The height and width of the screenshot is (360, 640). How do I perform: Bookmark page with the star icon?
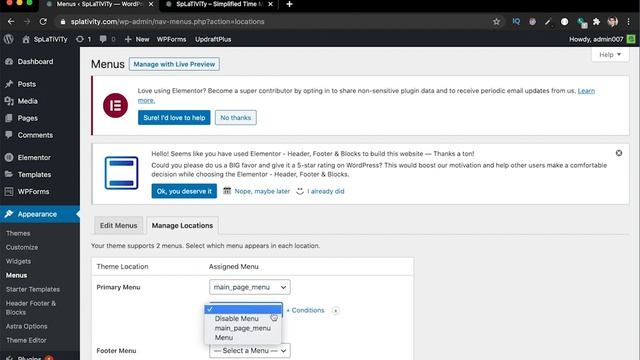point(496,22)
